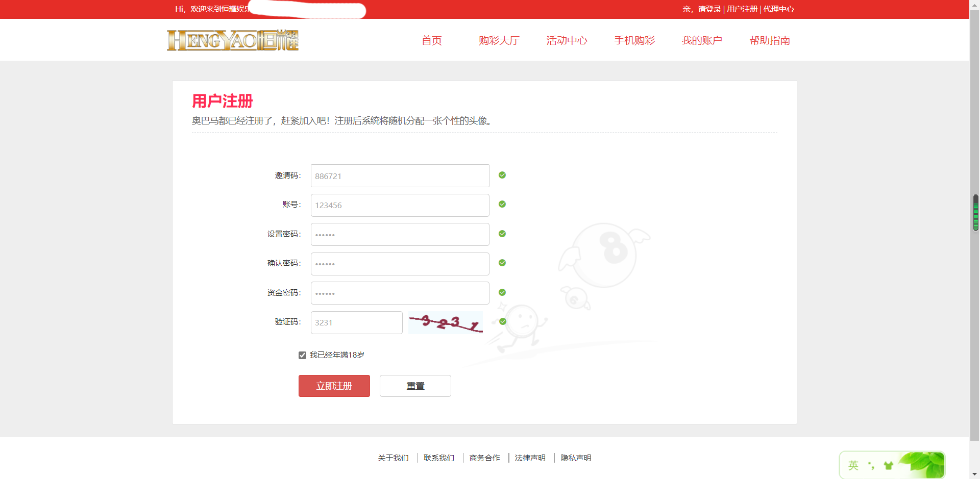Uncheck the 我已经年满18岁 checkbox
This screenshot has height=479, width=980.
point(302,355)
